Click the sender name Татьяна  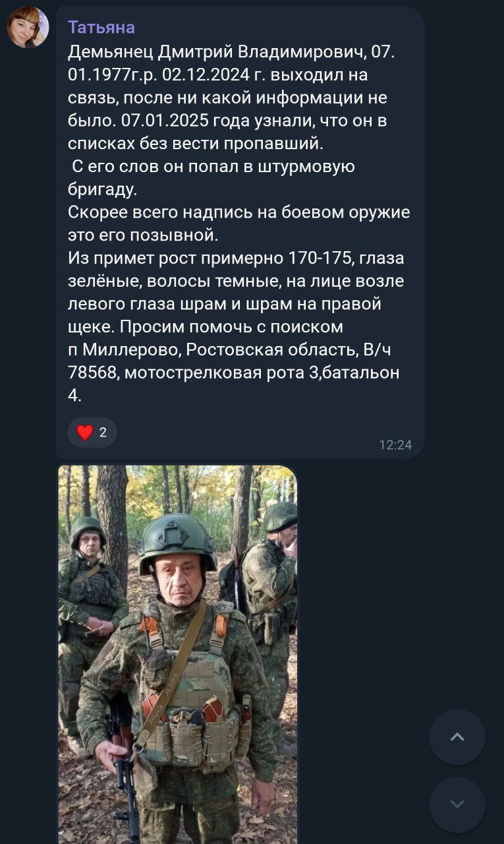coord(101,27)
